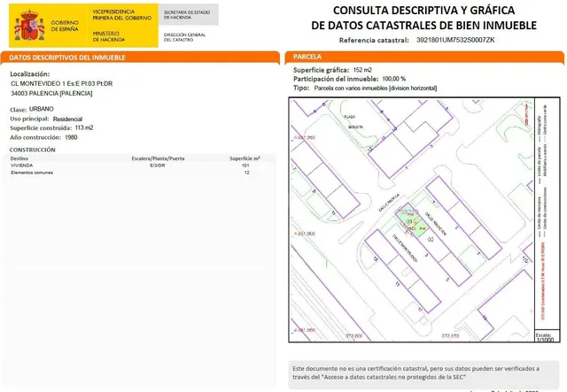Click the highlighted green parcel on the map
567x392 pixels.
point(411,222)
